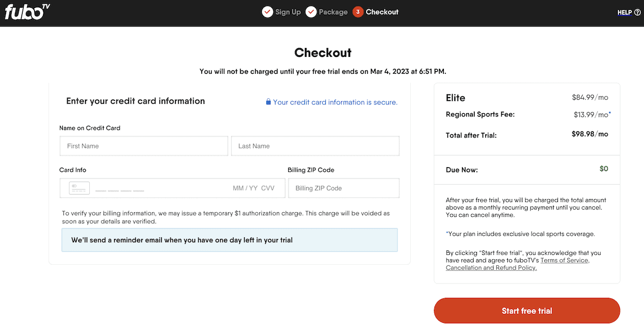
Task: Select the Checkout step label
Action: pos(382,12)
